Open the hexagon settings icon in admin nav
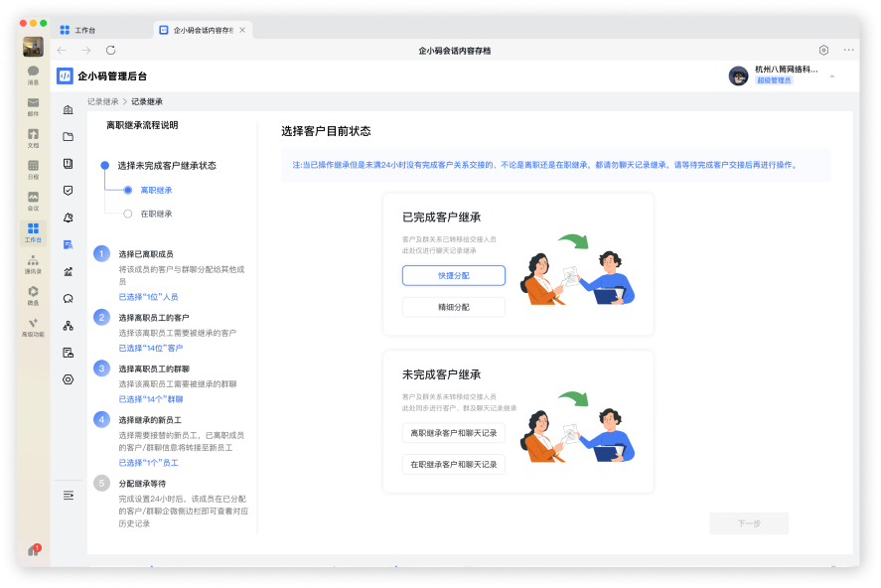The image size is (881, 588). click(x=68, y=379)
